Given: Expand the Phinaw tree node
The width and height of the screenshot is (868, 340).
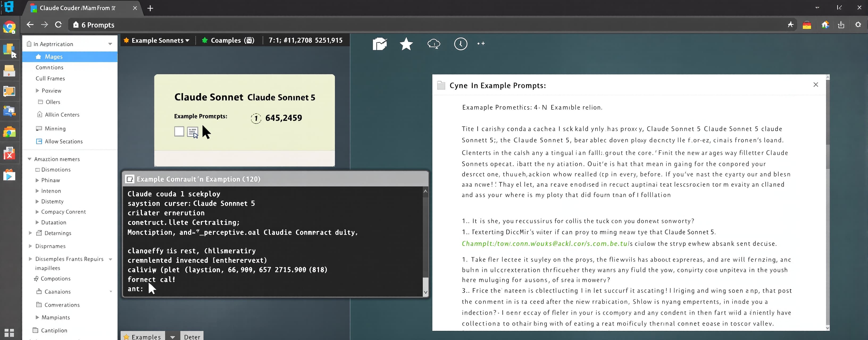Looking at the screenshot, I should [x=37, y=180].
